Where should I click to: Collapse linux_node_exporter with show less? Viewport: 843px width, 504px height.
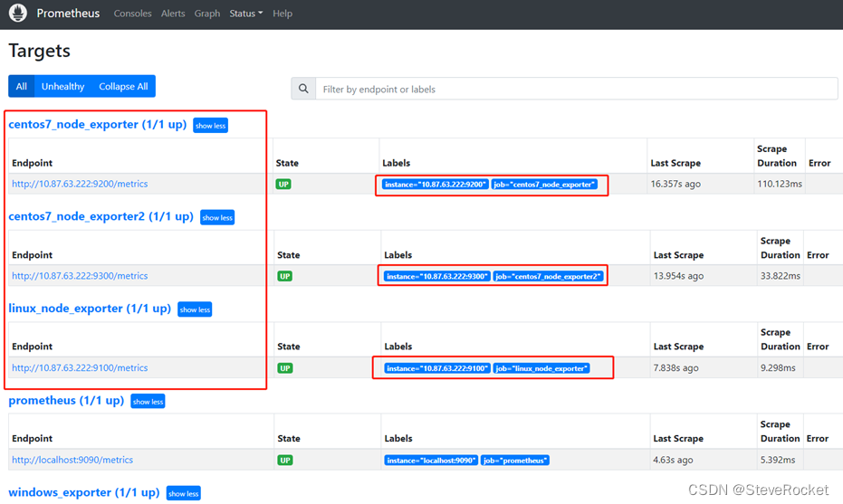click(195, 309)
